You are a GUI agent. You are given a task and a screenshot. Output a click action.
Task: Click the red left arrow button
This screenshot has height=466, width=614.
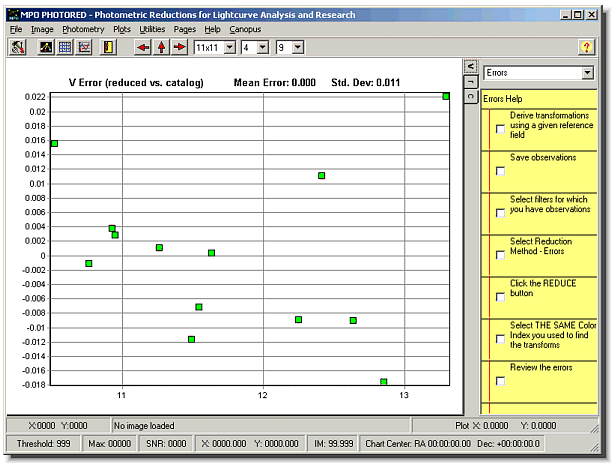tap(143, 47)
